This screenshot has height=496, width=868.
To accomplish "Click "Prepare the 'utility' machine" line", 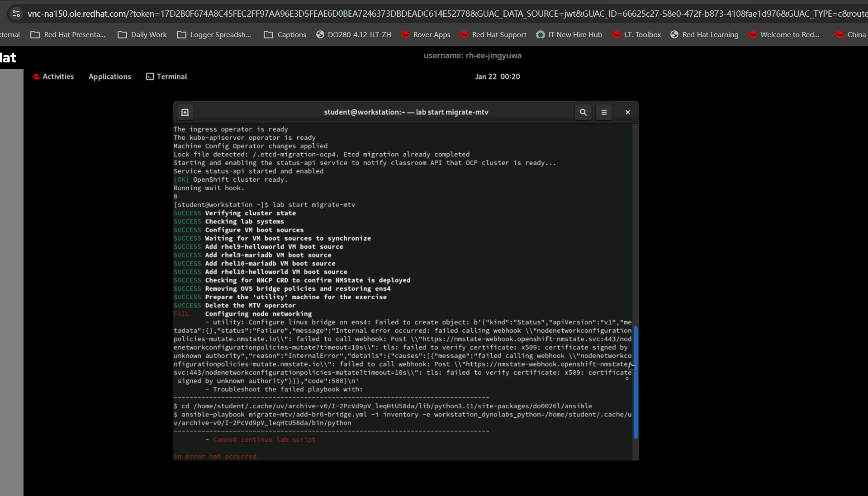I will [296, 297].
